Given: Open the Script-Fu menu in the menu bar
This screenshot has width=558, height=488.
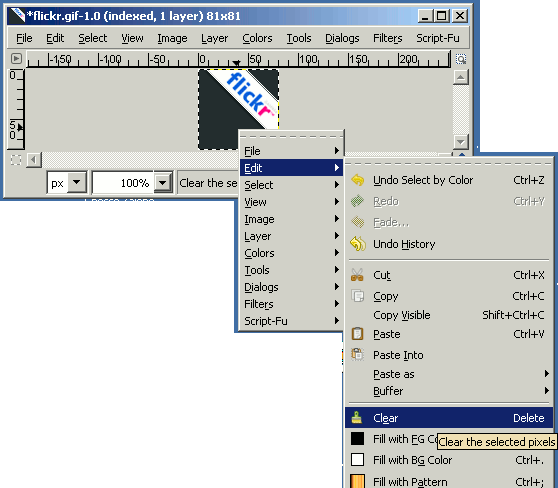Looking at the screenshot, I should pyautogui.click(x=438, y=38).
